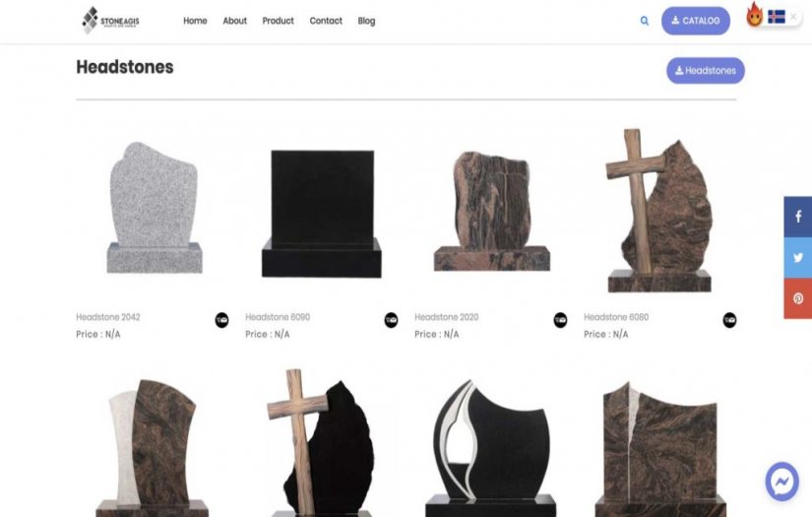Open the About menu item
Image resolution: width=812 pixels, height=517 pixels.
tap(234, 21)
